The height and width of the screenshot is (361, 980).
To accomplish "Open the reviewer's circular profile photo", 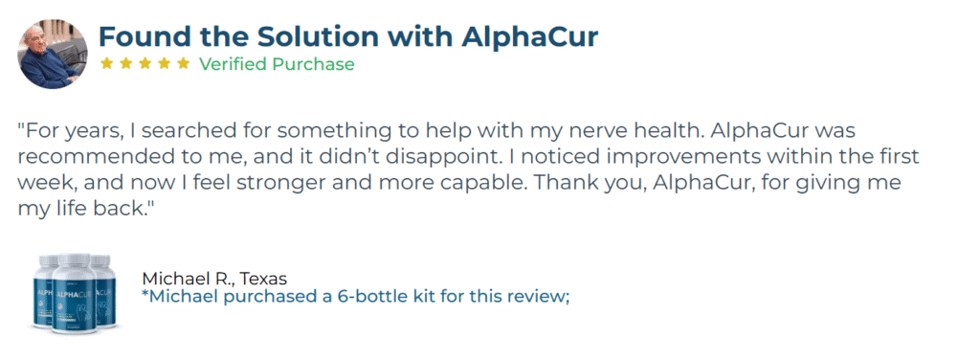I will [53, 54].
